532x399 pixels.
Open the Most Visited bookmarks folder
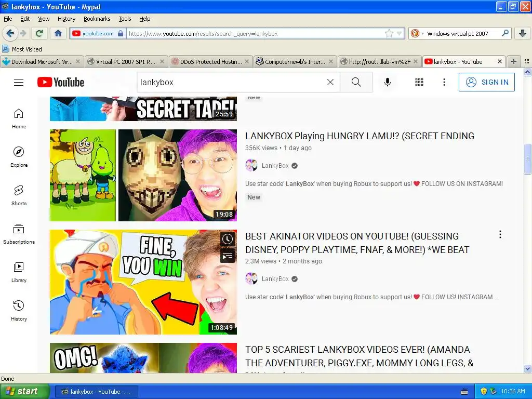click(x=22, y=49)
